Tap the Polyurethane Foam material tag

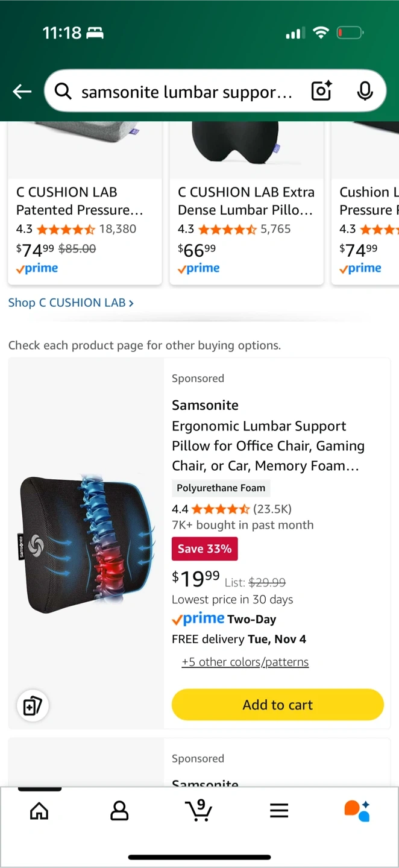click(221, 488)
